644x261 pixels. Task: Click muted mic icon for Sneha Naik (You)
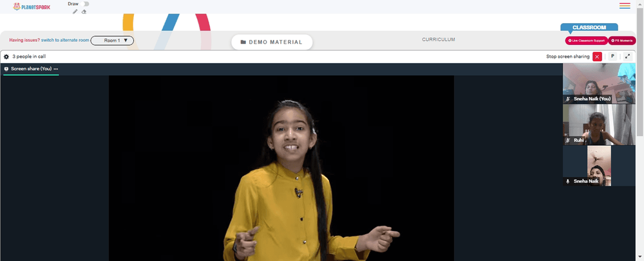click(568, 99)
